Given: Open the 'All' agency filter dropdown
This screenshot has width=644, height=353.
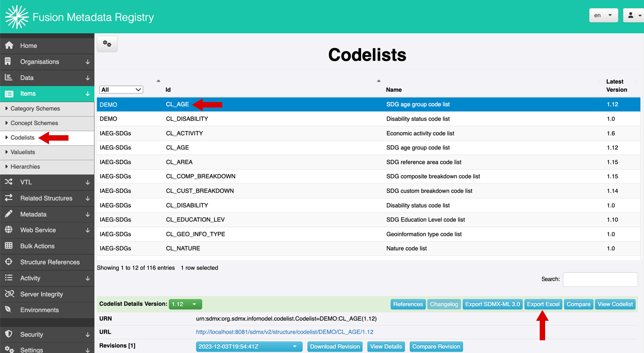Looking at the screenshot, I should coord(121,90).
